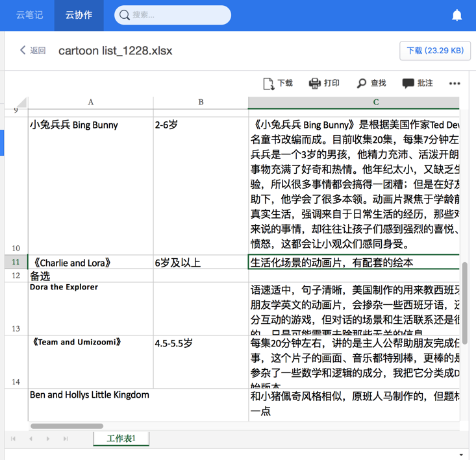
Task: Select Bing Bunny description cell
Action: pyautogui.click(x=354, y=186)
